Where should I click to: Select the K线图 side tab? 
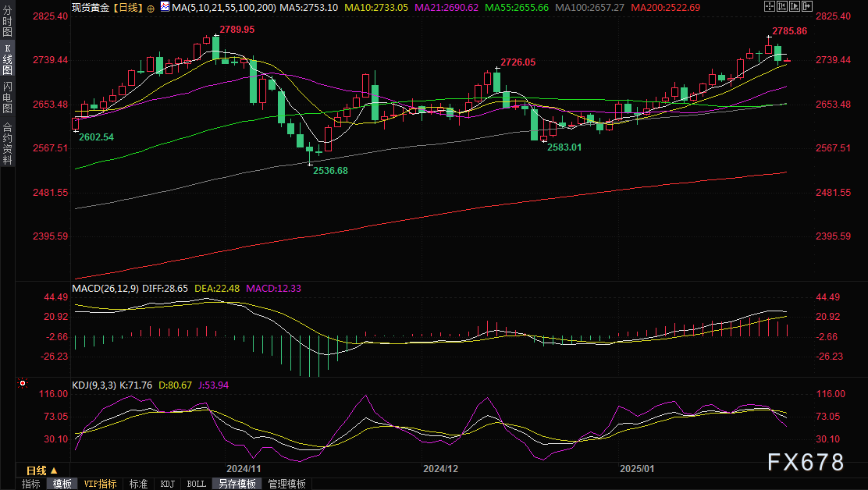pos(7,59)
